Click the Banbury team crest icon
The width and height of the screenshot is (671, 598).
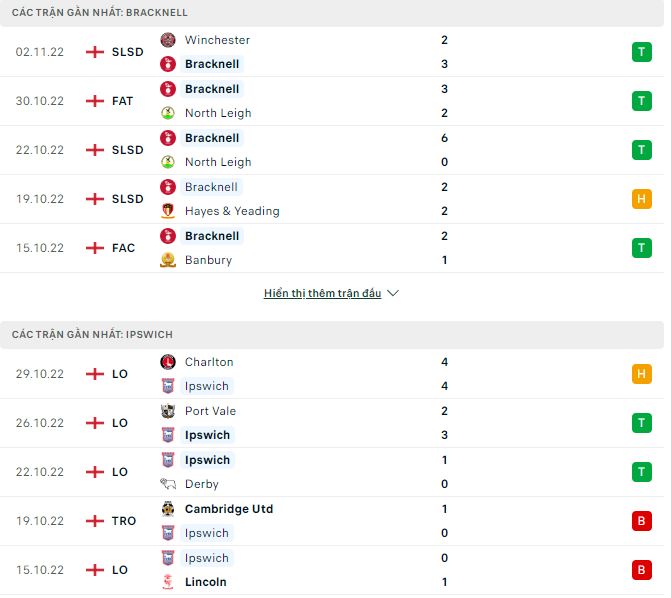168,260
